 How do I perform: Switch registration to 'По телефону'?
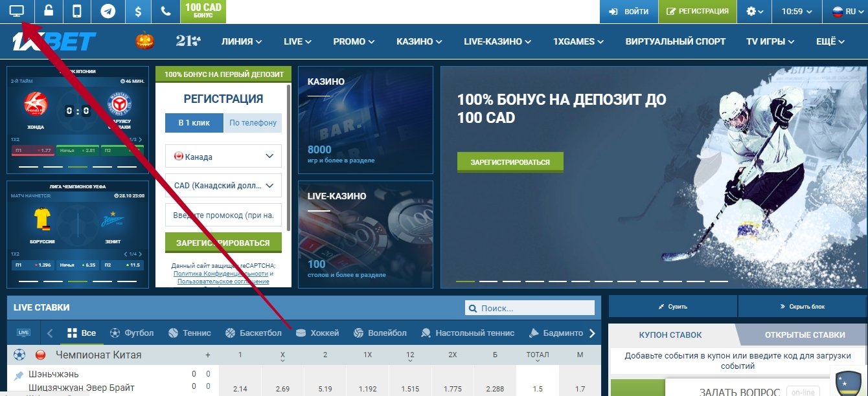tap(253, 122)
